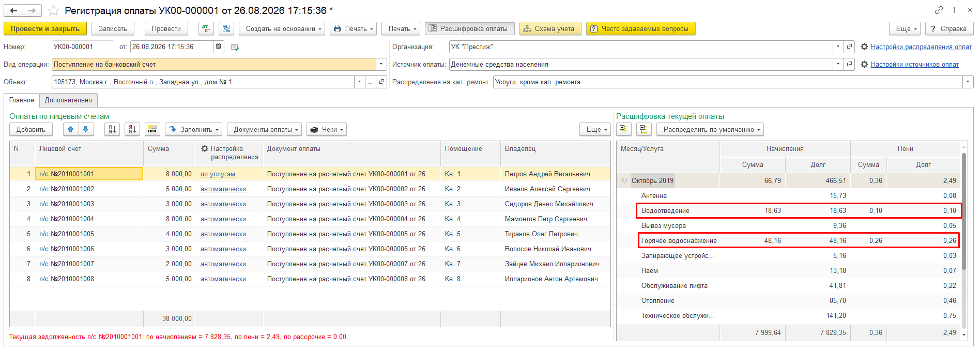Image resolution: width=980 pixels, height=351 pixels.
Task: Sort payments list descending
Action: 132,129
